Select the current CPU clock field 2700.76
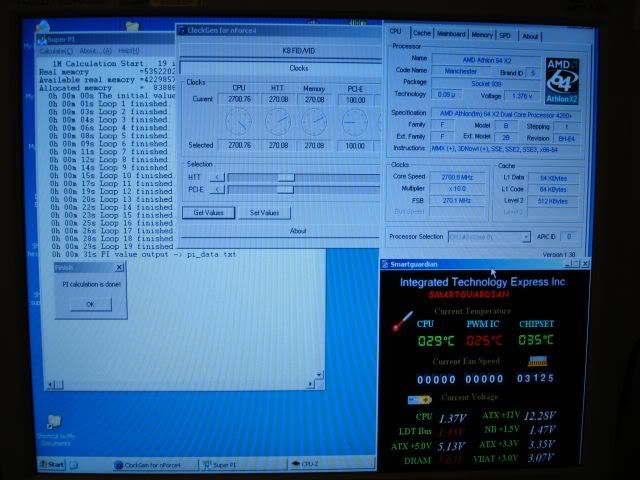The width and height of the screenshot is (640, 480). tap(239, 99)
